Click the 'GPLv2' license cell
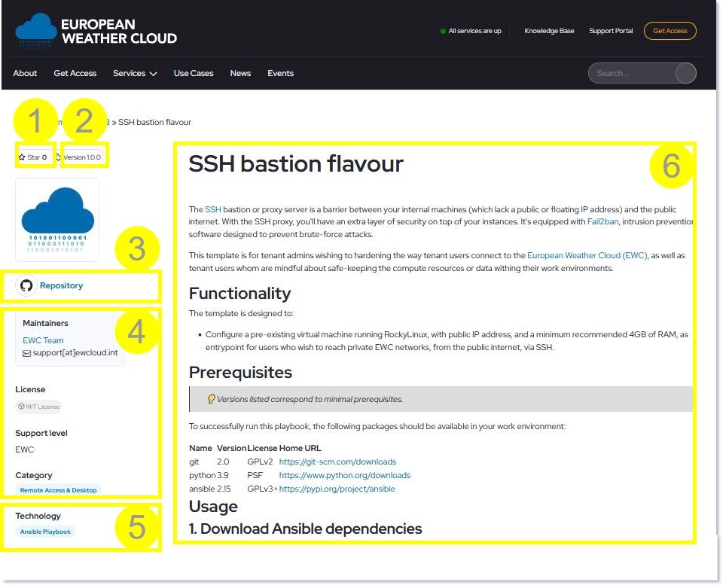Screen dimensions: 726x588 pyautogui.click(x=261, y=462)
